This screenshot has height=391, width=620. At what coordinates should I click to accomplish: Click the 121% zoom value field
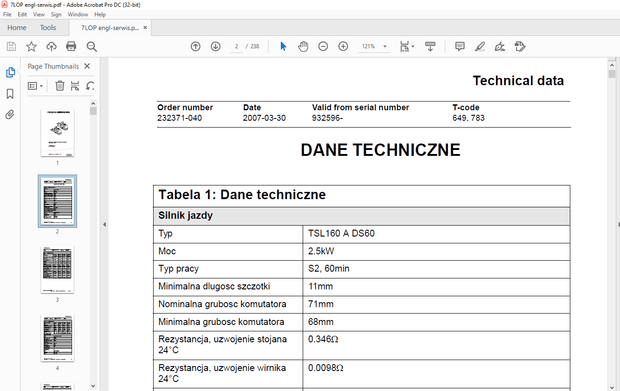(x=369, y=47)
